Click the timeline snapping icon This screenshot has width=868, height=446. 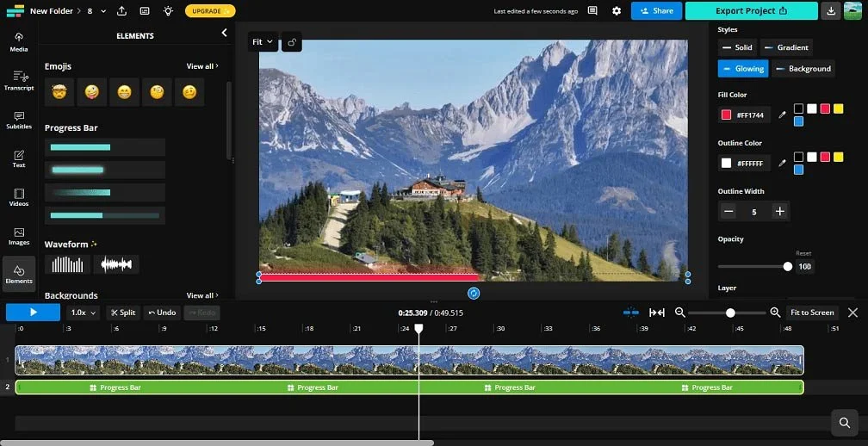click(630, 313)
